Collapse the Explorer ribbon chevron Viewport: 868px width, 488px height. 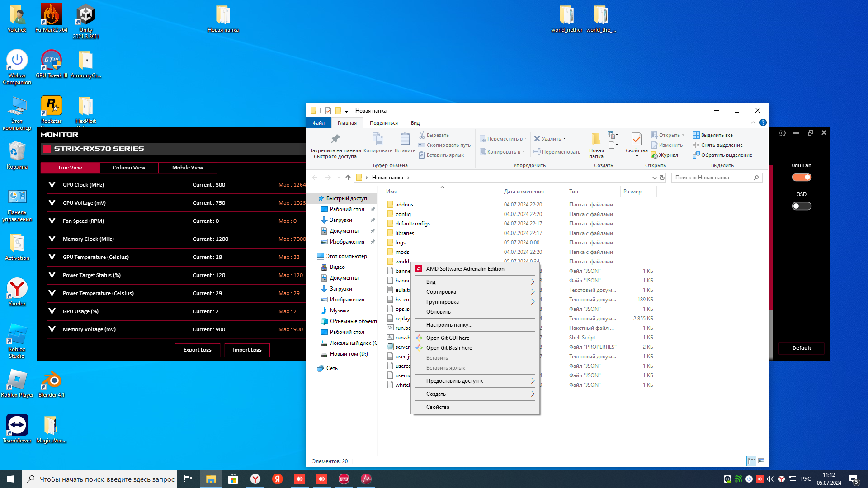click(753, 122)
